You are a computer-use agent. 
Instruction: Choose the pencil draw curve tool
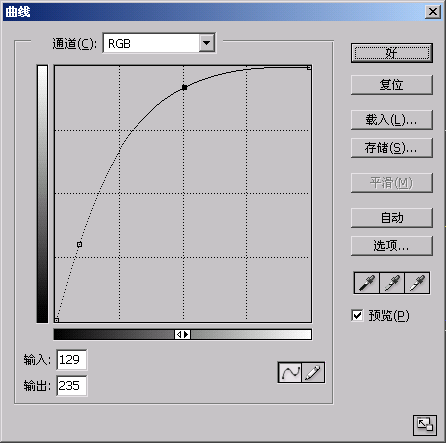point(313,372)
